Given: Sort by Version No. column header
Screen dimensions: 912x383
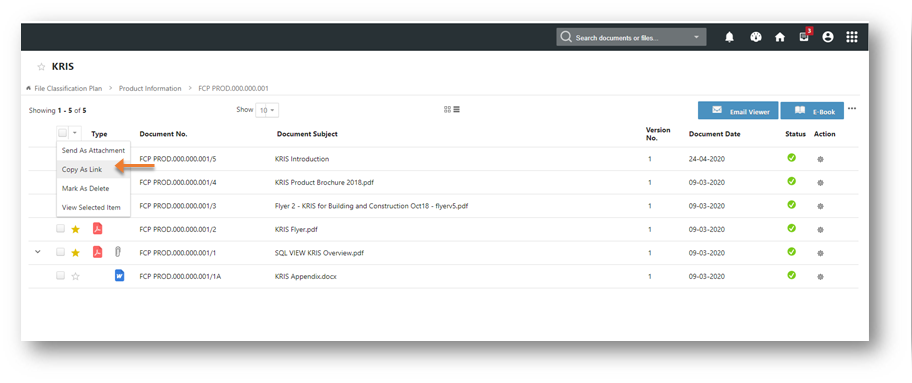Looking at the screenshot, I should (658, 134).
